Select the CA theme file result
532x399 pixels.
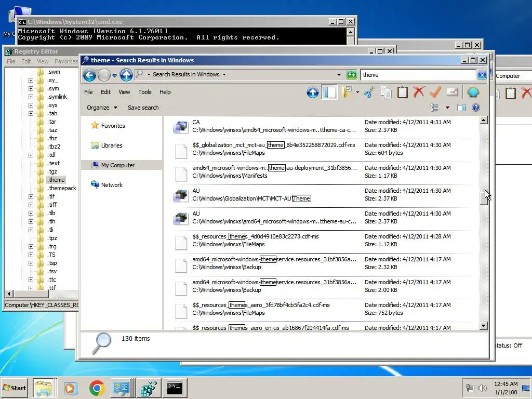[x=322, y=126]
